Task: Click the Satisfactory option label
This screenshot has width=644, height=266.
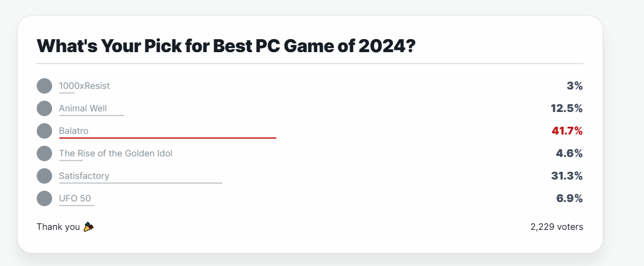Action: (x=84, y=176)
